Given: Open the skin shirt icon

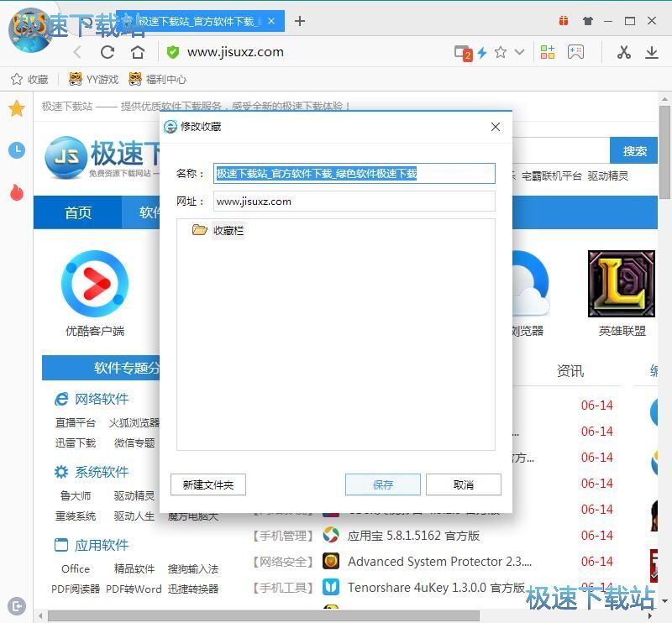Looking at the screenshot, I should click(x=588, y=20).
